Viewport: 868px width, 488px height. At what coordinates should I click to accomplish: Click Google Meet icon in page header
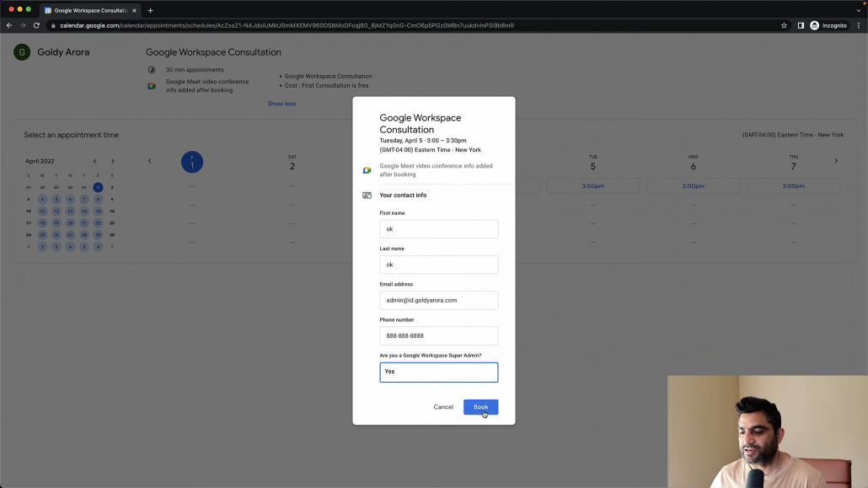[x=152, y=86]
